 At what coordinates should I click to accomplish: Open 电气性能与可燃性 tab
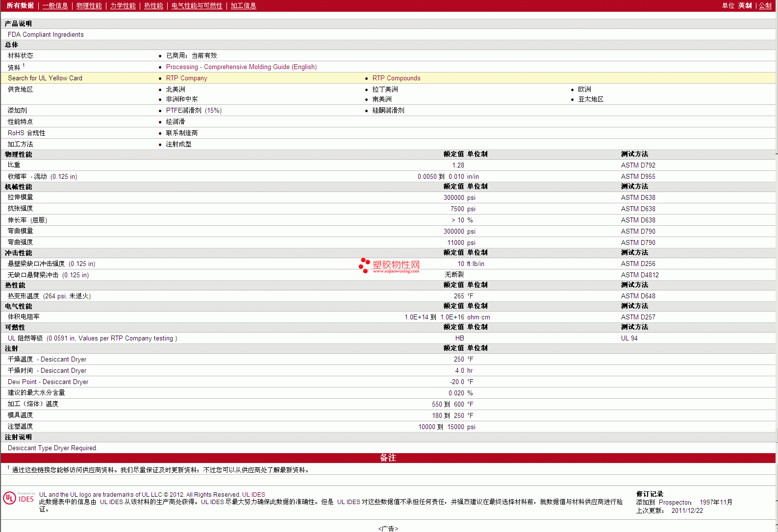(197, 6)
